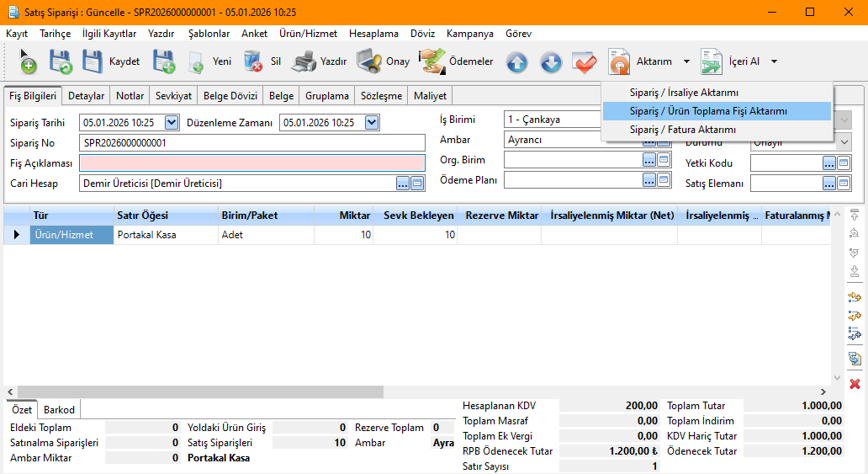Switch to the Sevkiyat tab
The image size is (868, 474).
(x=174, y=96)
